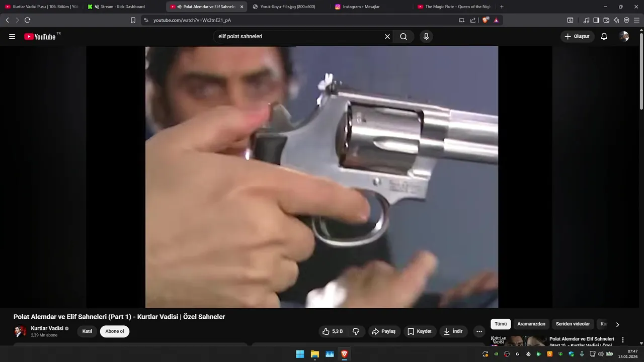Open Leo AI sparkle icon

click(x=616, y=20)
